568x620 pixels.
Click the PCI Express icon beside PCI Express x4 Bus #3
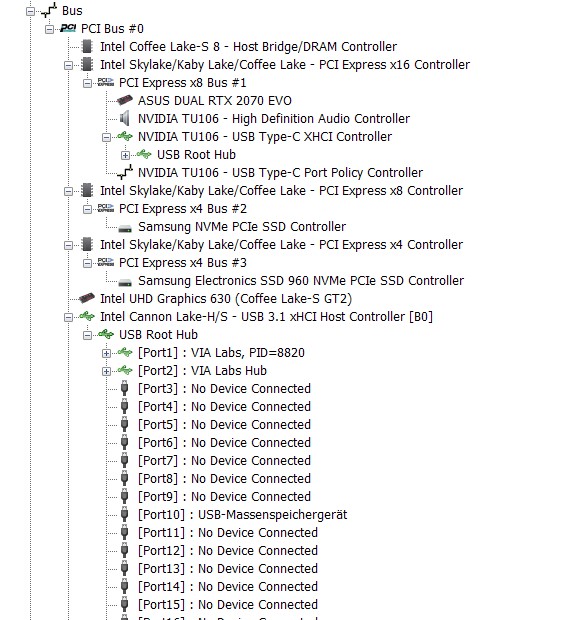(x=106, y=263)
